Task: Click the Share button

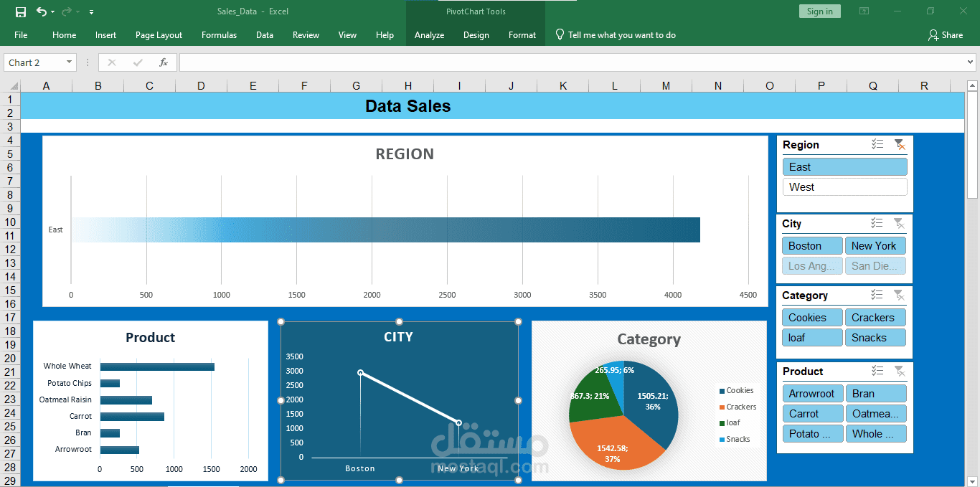Action: click(x=946, y=34)
